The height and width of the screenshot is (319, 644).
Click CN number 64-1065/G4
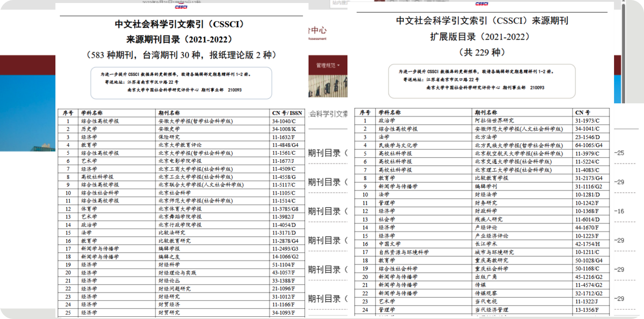pyautogui.click(x=589, y=145)
